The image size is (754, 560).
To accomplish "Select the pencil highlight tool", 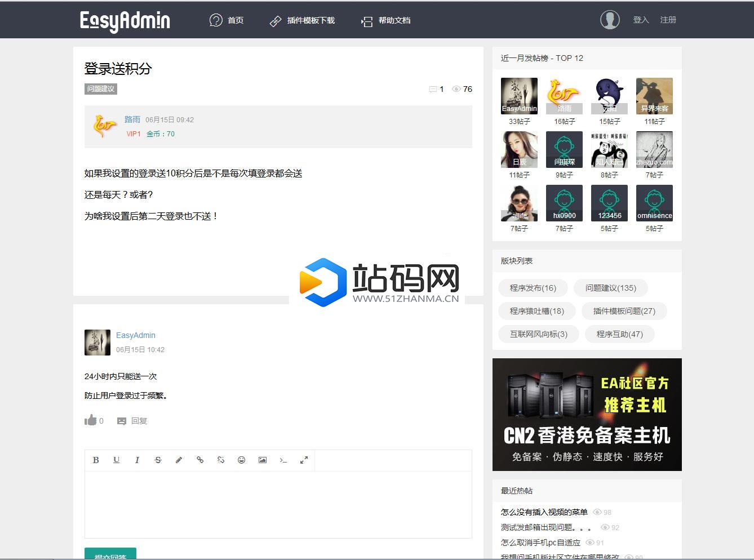I will pos(179,460).
